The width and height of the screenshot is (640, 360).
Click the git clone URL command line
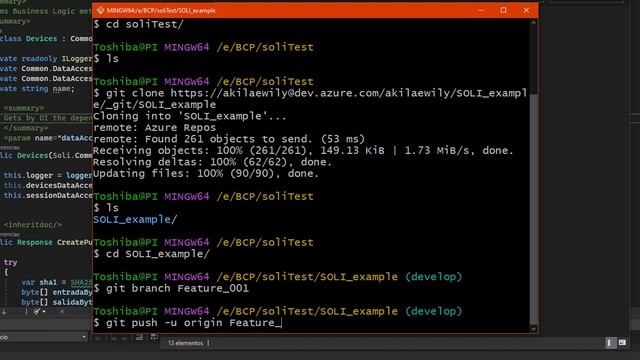point(310,99)
